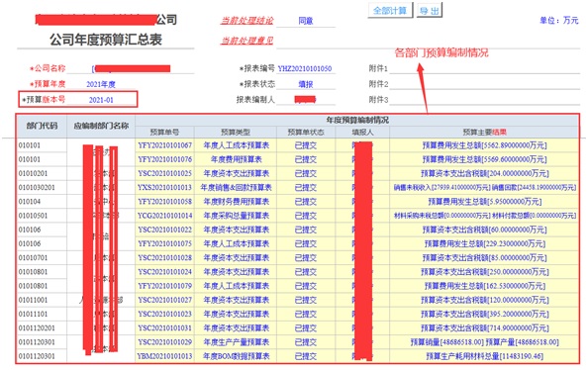Viewport: 588px width, 370px height.
Task: Click result 预算费用发生总额 5.95 万元
Action: 484,202
